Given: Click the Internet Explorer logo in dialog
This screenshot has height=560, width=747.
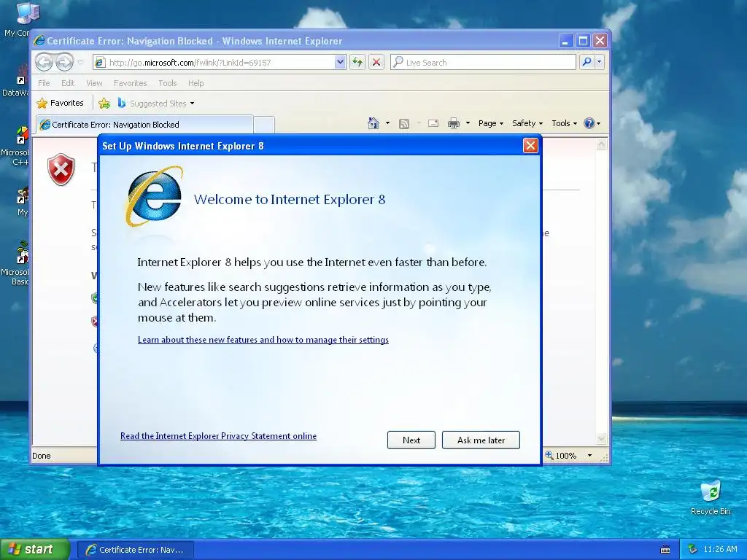Looking at the screenshot, I should pyautogui.click(x=154, y=196).
